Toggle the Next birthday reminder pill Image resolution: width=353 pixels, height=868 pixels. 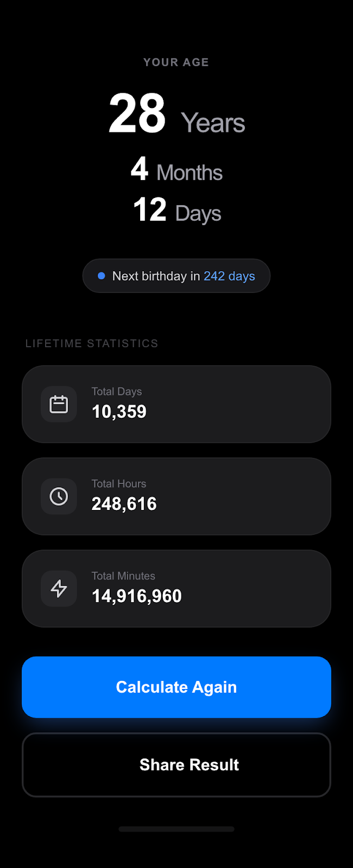pyautogui.click(x=177, y=276)
